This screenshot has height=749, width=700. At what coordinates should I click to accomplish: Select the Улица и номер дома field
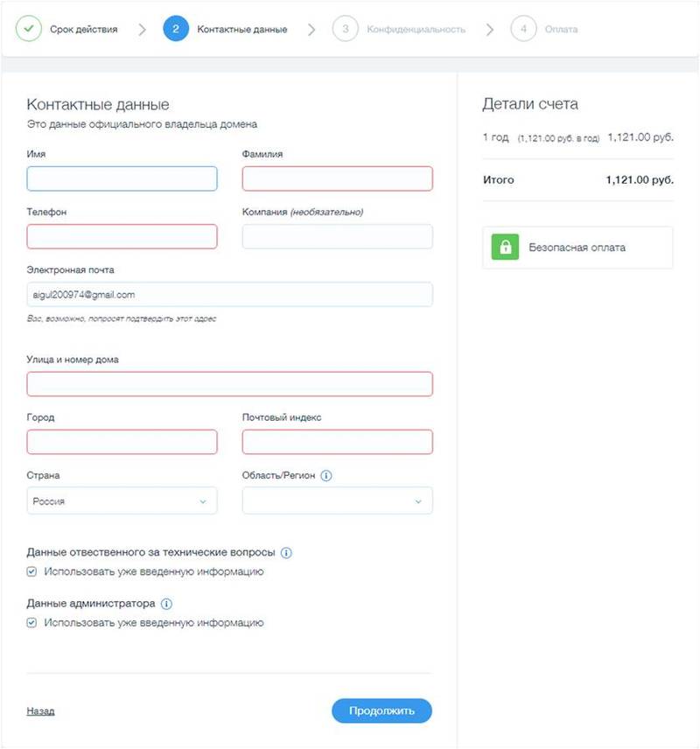click(x=229, y=384)
